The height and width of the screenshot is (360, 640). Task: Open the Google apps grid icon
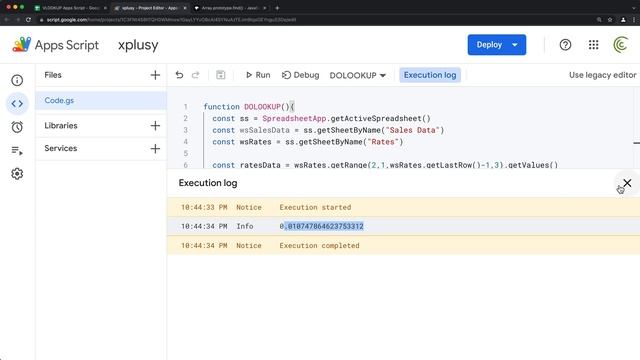click(593, 45)
